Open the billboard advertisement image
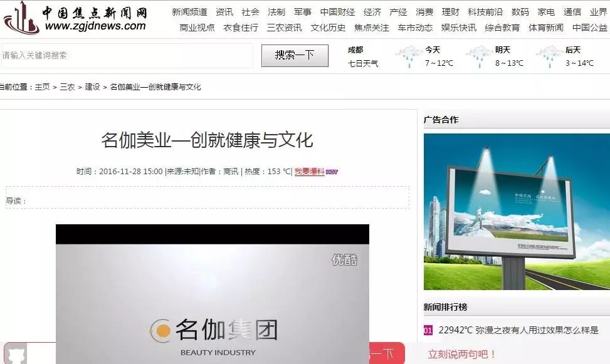 pyautogui.click(x=517, y=212)
